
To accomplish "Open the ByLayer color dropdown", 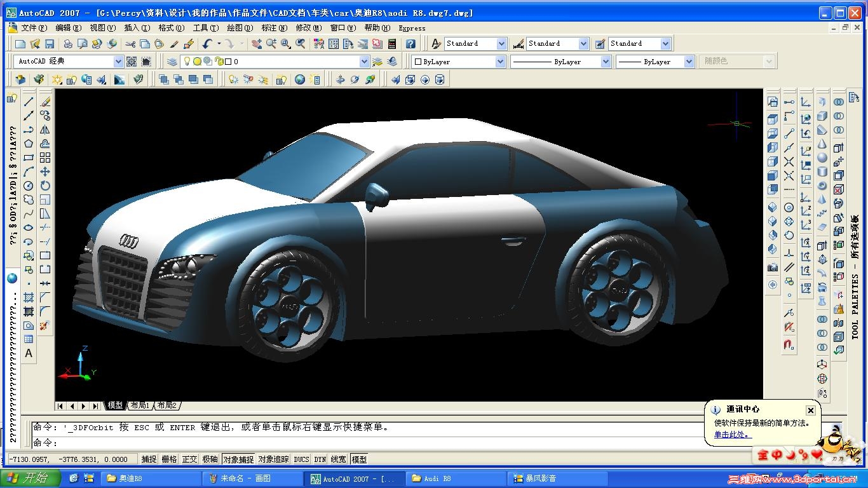I will click(x=501, y=62).
